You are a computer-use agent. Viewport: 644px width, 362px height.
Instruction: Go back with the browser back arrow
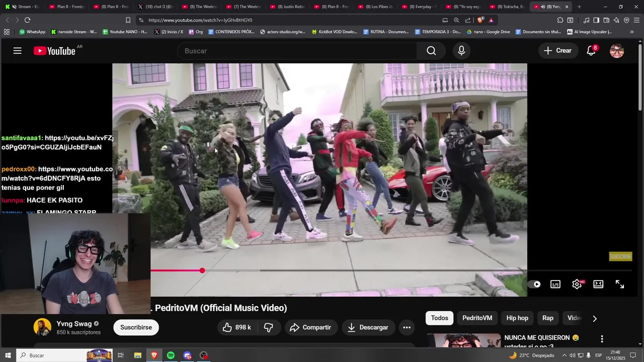pos(7,20)
